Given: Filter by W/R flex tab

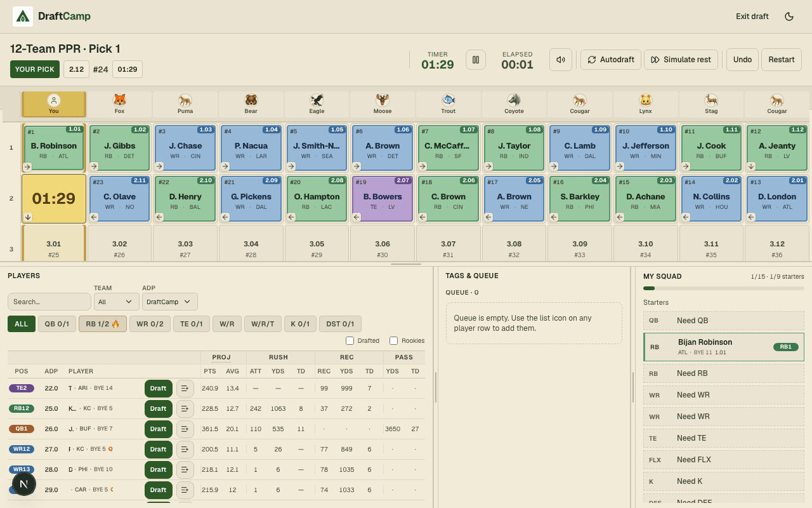Looking at the screenshot, I should (x=227, y=324).
